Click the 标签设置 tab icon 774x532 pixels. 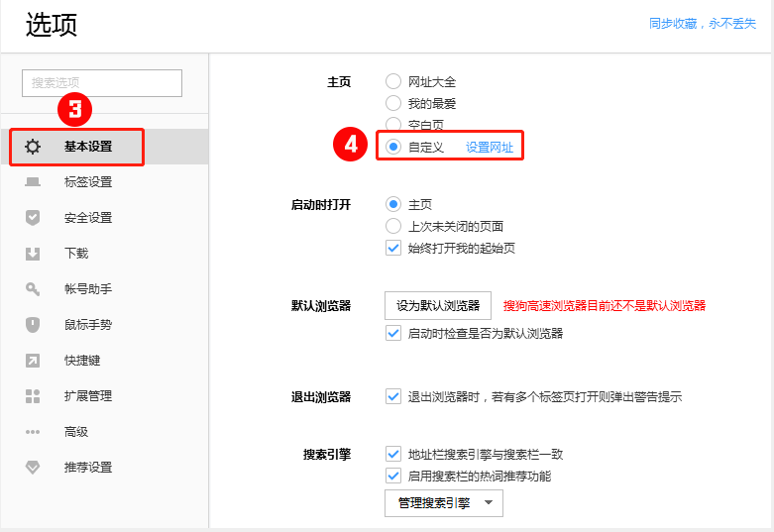(33, 182)
